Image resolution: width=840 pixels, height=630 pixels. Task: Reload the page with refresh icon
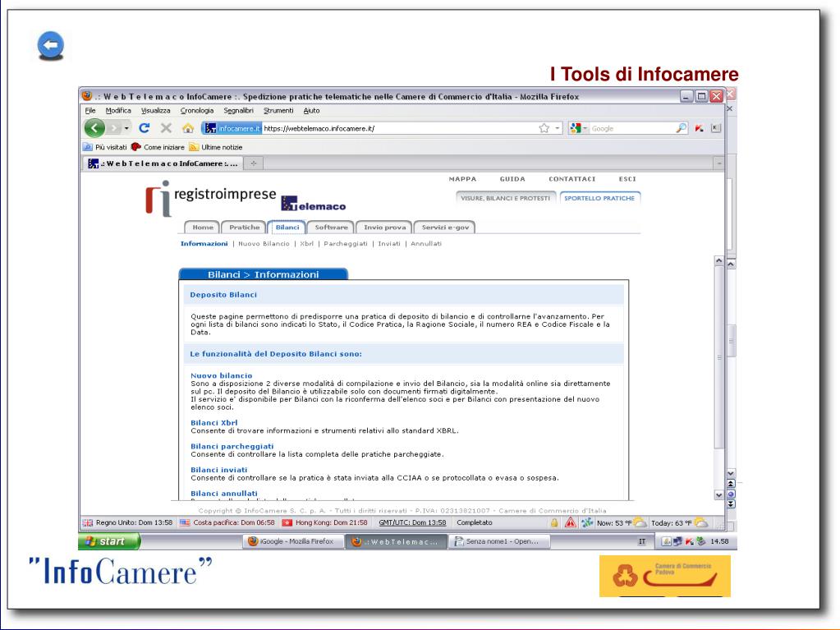coord(145,128)
